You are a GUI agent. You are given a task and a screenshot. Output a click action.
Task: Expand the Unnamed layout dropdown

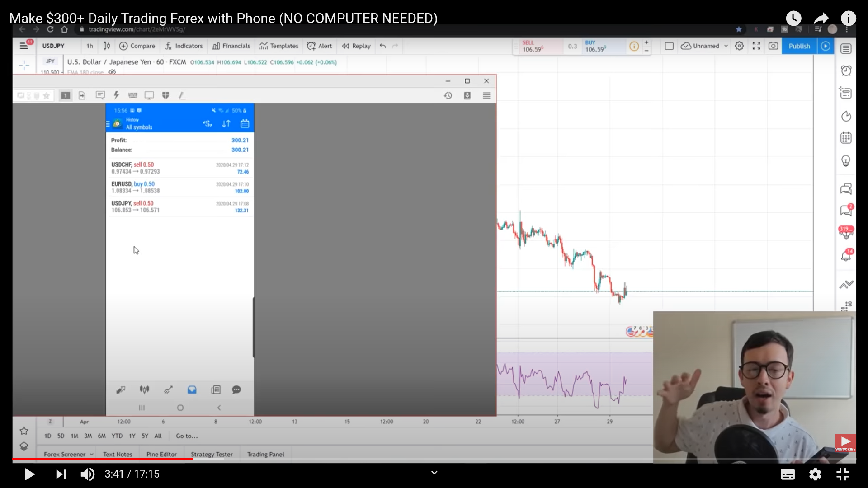point(726,46)
